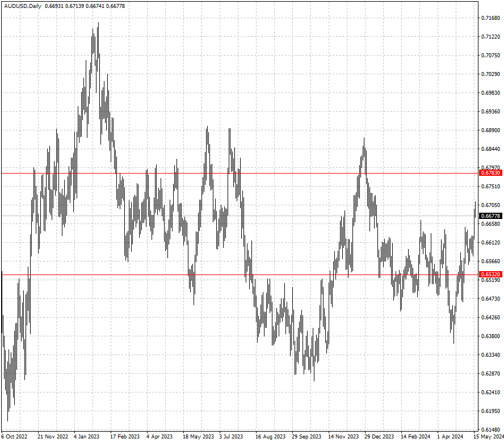This screenshot has height=443, width=504.
Task: Click the 0.70290 price scale value
Action: tap(490, 74)
